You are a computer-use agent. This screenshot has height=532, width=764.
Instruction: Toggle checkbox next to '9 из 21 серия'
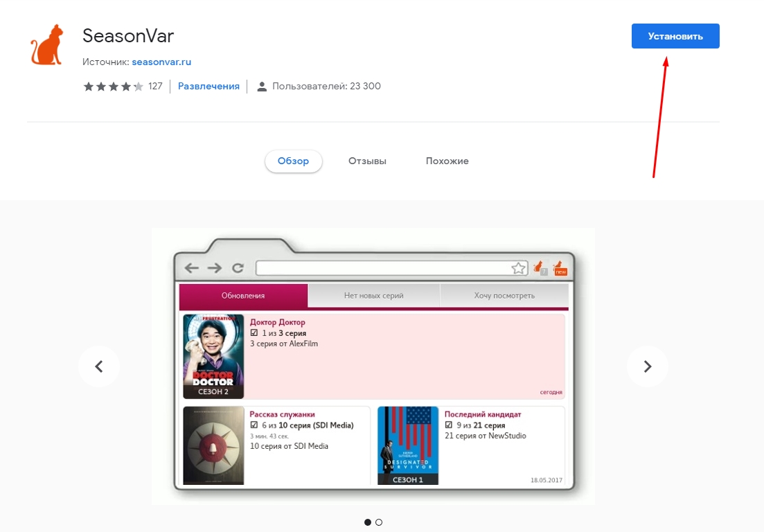tap(449, 425)
